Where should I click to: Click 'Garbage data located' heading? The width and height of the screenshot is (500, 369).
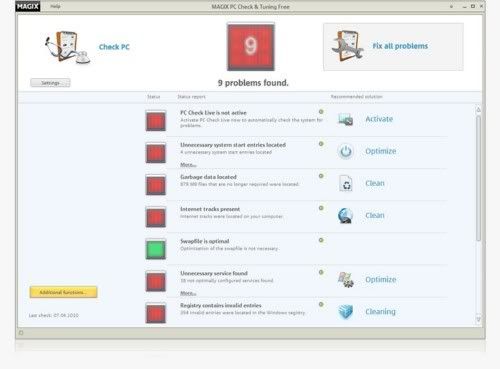208,177
